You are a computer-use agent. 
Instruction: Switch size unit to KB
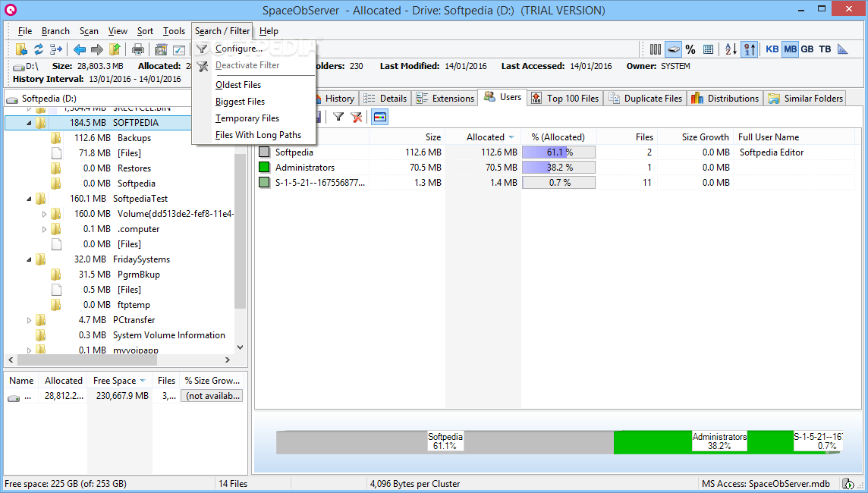tap(772, 49)
